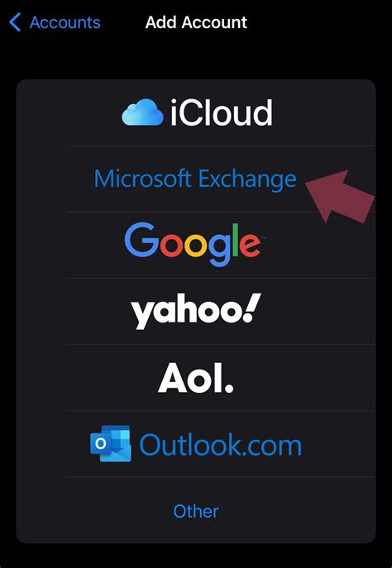Viewport: 392px width, 568px height.
Task: Choose the yahoo! account option
Action: [196, 312]
